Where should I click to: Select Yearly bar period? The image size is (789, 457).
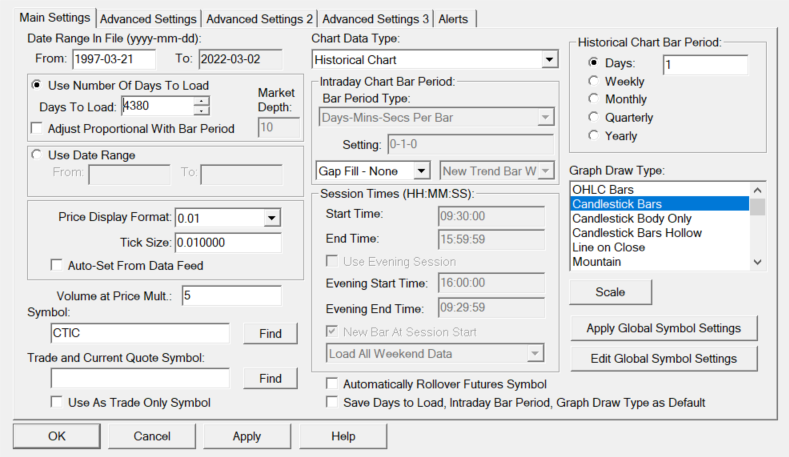(x=594, y=135)
